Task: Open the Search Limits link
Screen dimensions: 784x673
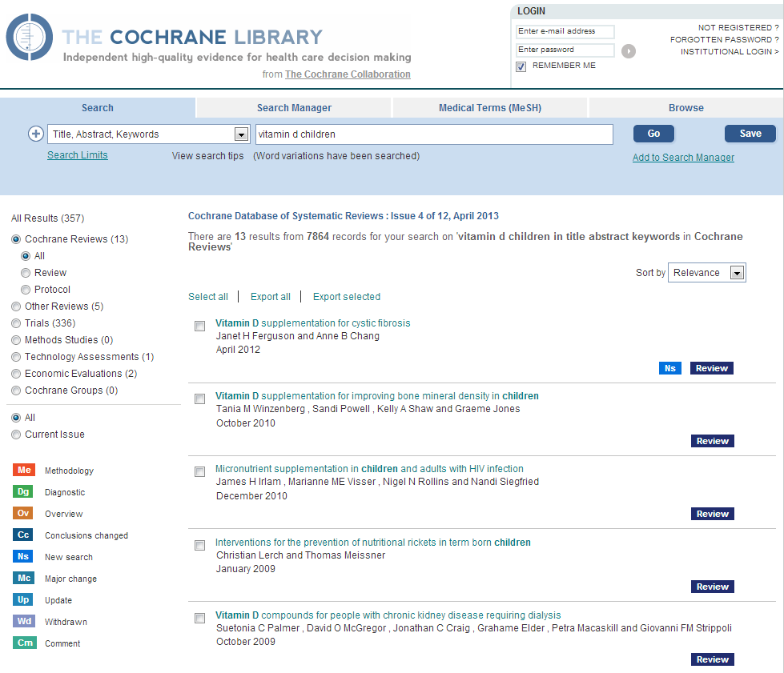Action: click(78, 155)
